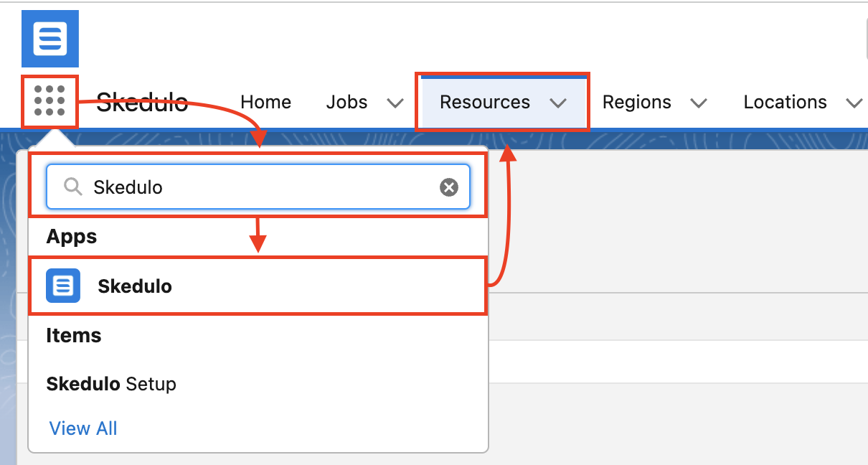Click the Skedulo logo above the navigation bar

pos(50,39)
